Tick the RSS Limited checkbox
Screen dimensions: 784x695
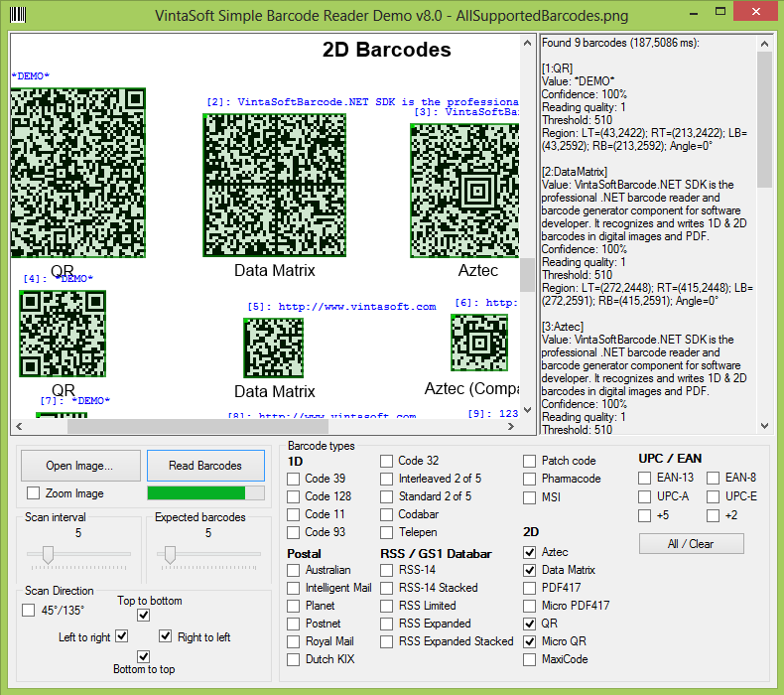click(x=386, y=606)
